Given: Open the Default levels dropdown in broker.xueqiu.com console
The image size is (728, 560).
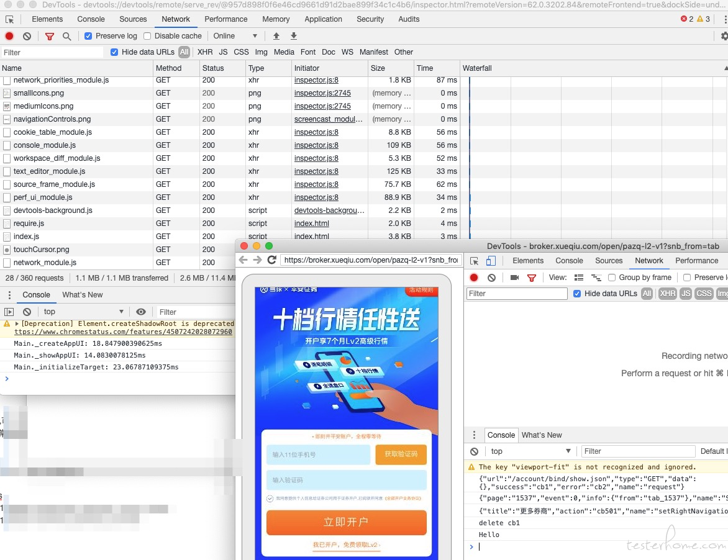Looking at the screenshot, I should (x=714, y=451).
